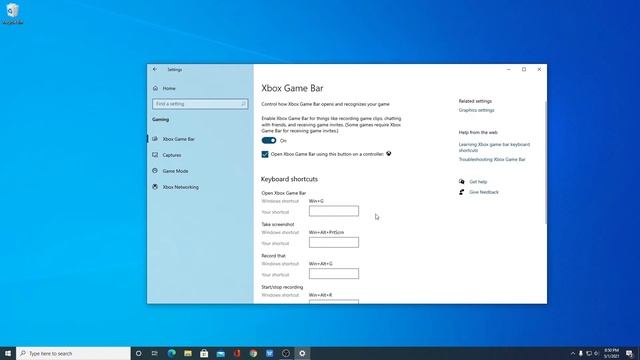Image resolution: width=640 pixels, height=360 pixels.
Task: Open the Graphics settings link
Action: coord(476,110)
